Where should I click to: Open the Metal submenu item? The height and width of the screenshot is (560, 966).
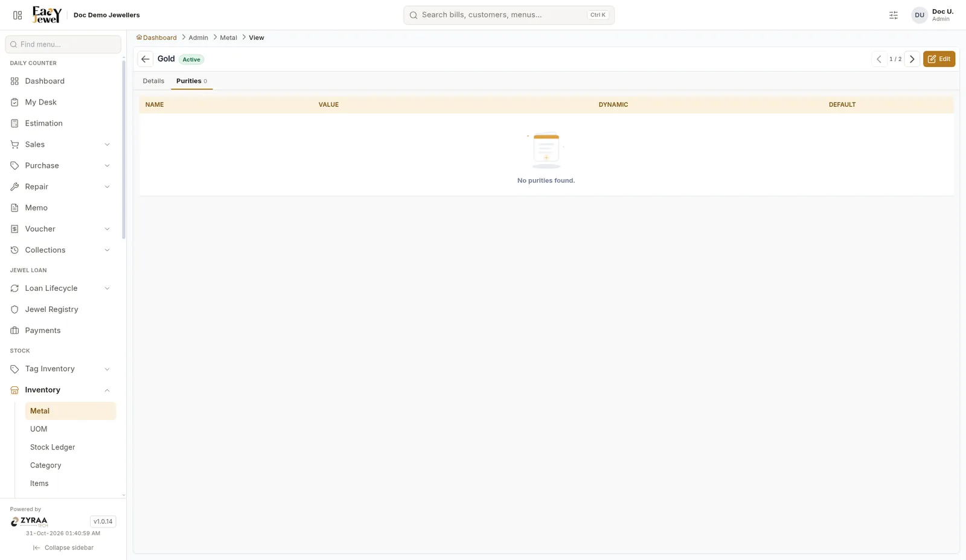(70, 411)
